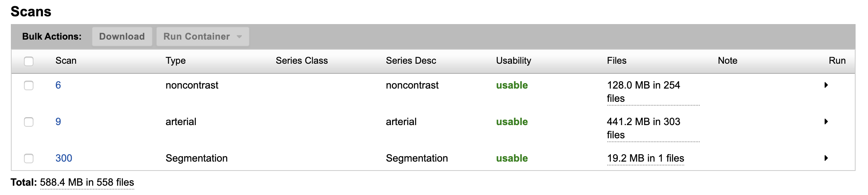Open the run arrow for scan 300

[x=826, y=158]
